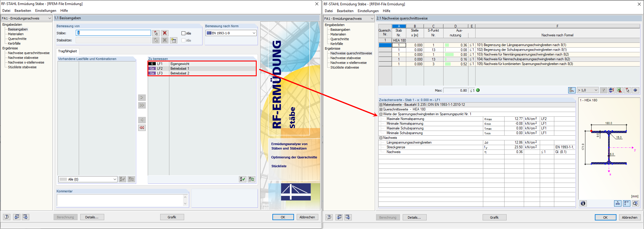Screen dimensions: 644x229
Task: Expand Querschnittswerte - HEA 180 row
Action: click(381, 109)
